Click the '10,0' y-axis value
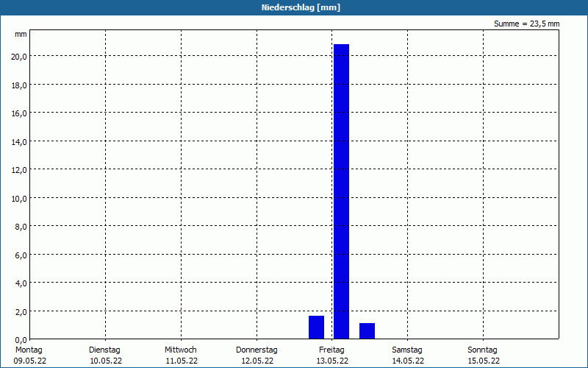The width and height of the screenshot is (588, 368). [x=19, y=198]
